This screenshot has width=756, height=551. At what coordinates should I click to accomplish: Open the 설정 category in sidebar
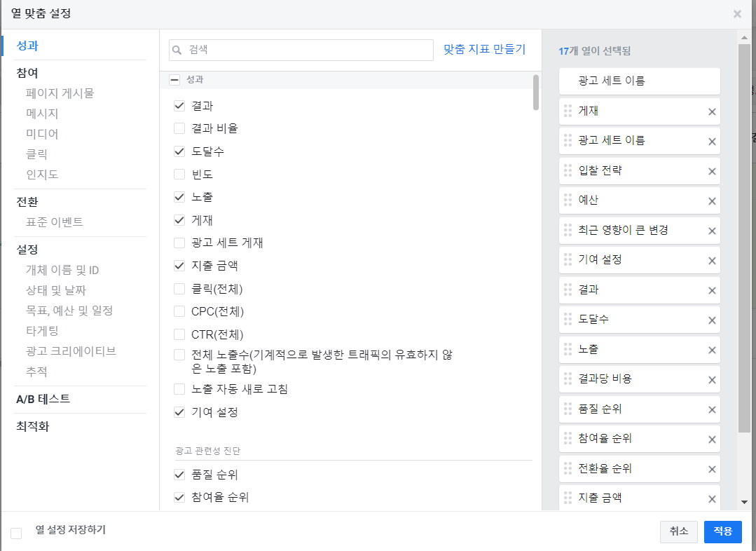pos(27,250)
